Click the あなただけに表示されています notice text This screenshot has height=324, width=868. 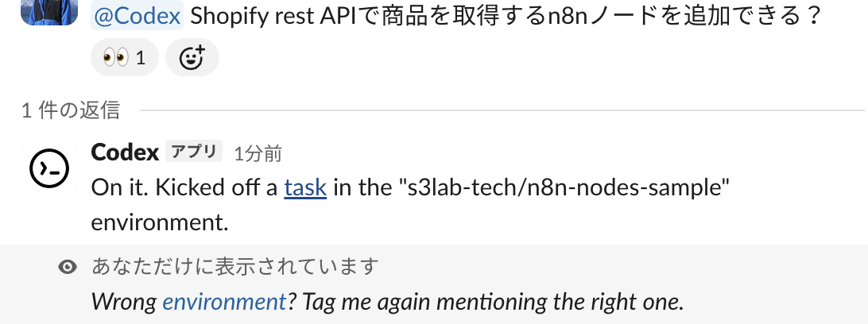[x=234, y=268]
